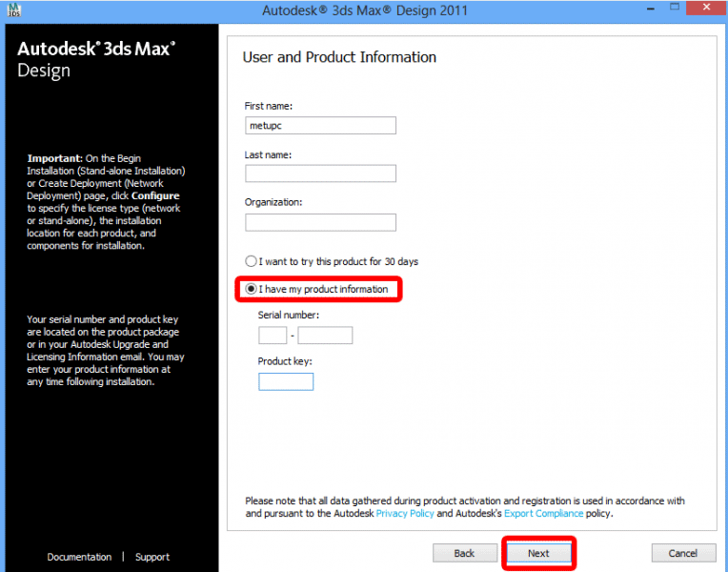Open the Export Compliance link
Viewport: 728px width, 572px height.
[x=544, y=514]
